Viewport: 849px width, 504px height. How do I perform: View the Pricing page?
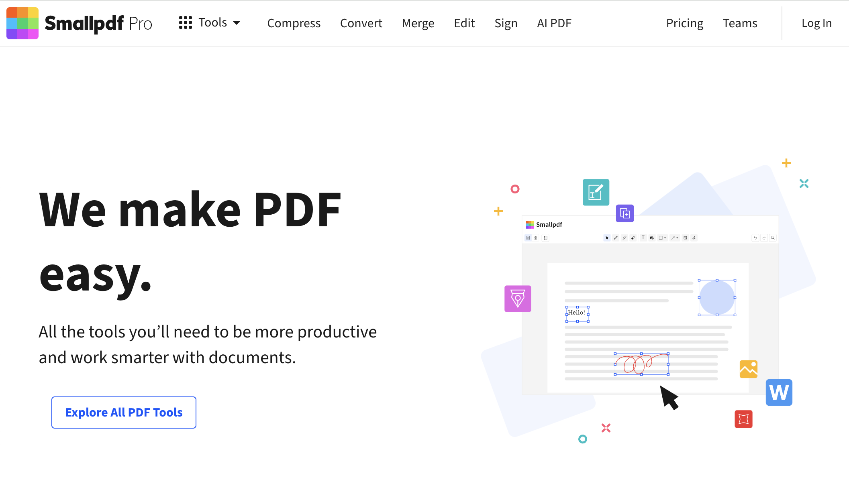pos(685,23)
